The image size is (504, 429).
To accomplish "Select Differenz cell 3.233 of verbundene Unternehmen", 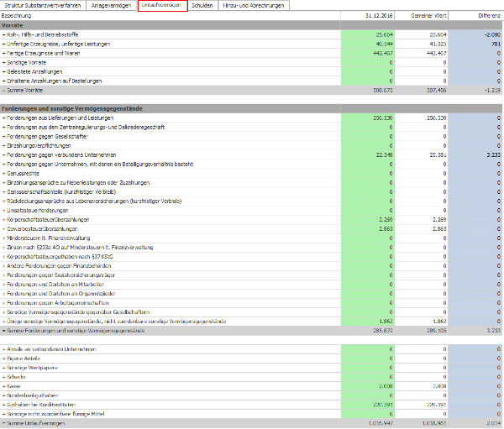I will coord(476,154).
